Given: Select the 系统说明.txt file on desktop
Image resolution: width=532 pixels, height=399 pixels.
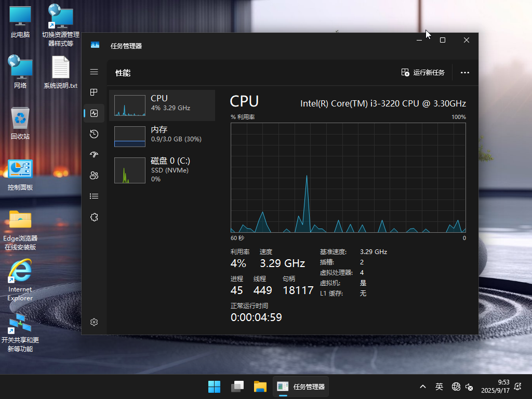Looking at the screenshot, I should coord(61,72).
